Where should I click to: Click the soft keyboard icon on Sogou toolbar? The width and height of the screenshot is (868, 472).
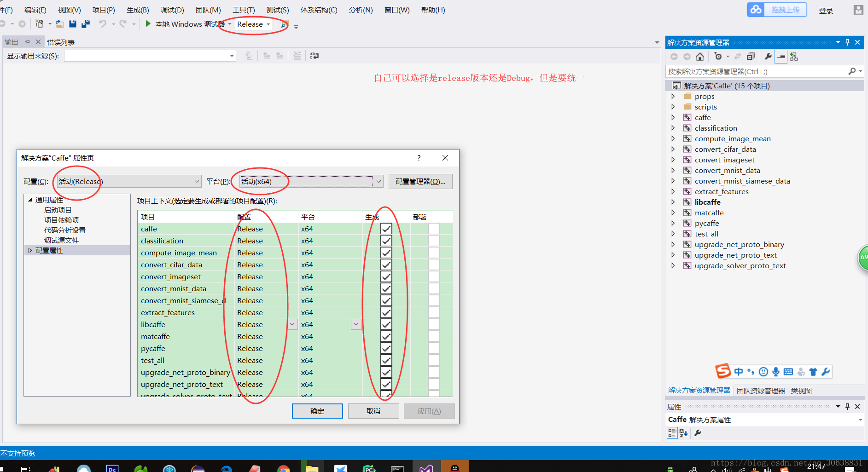pyautogui.click(x=788, y=372)
